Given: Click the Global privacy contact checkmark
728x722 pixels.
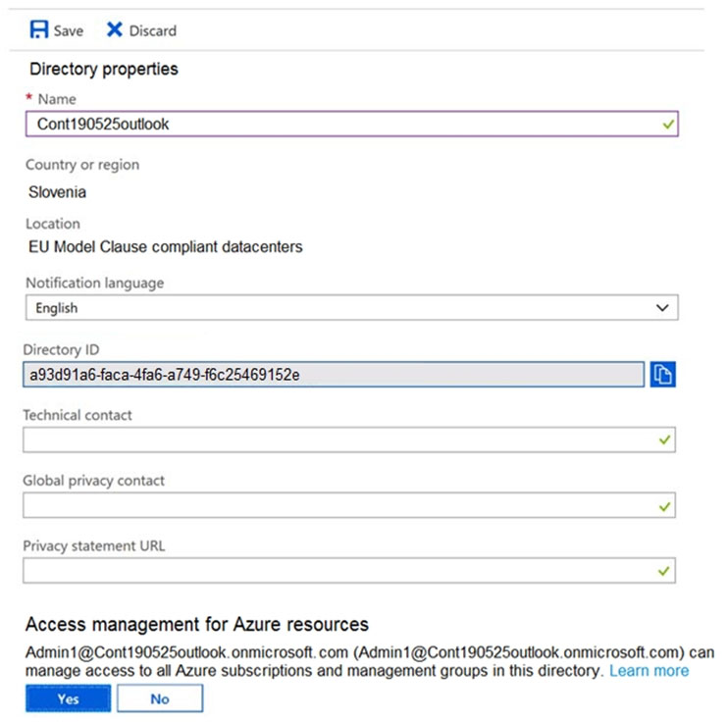Looking at the screenshot, I should point(666,506).
